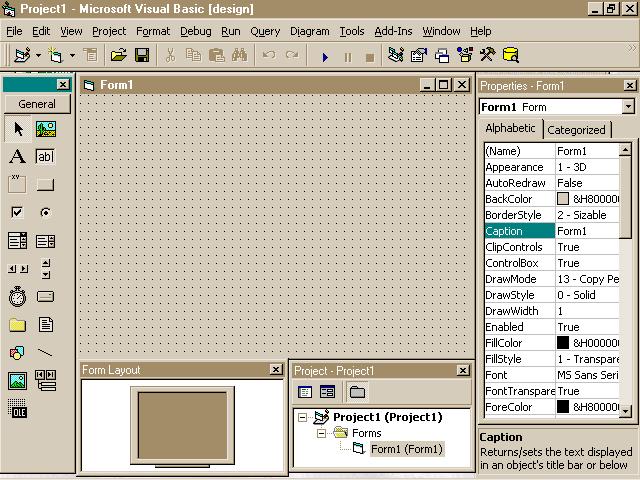The height and width of the screenshot is (480, 640).
Task: Switch to the Alphabetic tab
Action: 510,128
